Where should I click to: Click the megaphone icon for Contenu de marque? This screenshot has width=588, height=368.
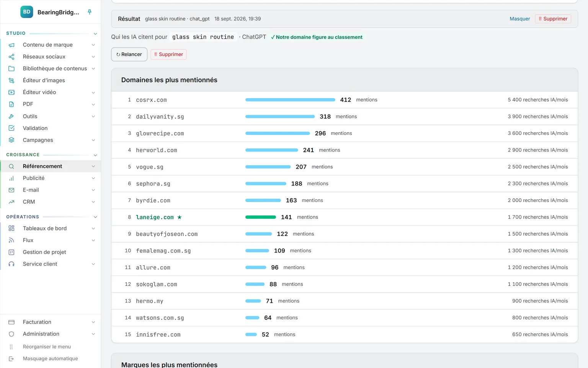click(x=11, y=45)
